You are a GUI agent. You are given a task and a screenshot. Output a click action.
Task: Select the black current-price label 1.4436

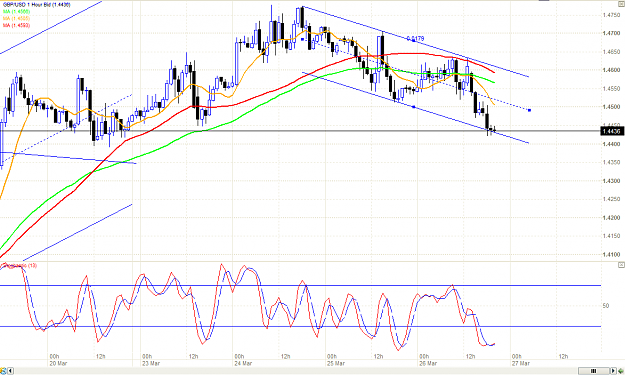click(x=611, y=131)
